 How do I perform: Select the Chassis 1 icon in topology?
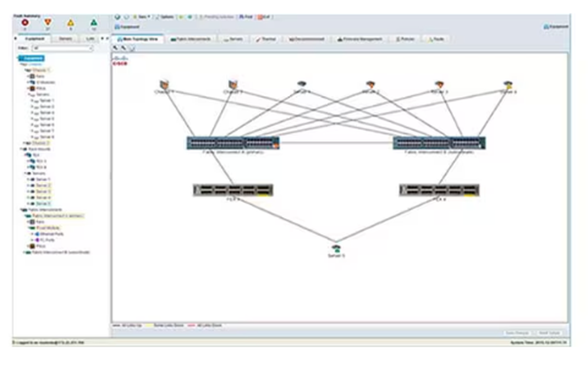[164, 84]
